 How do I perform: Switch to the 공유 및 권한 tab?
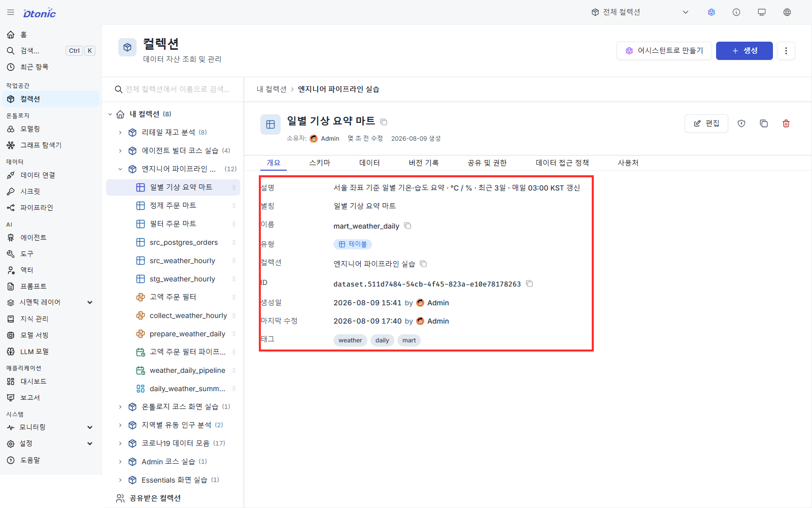tap(487, 163)
